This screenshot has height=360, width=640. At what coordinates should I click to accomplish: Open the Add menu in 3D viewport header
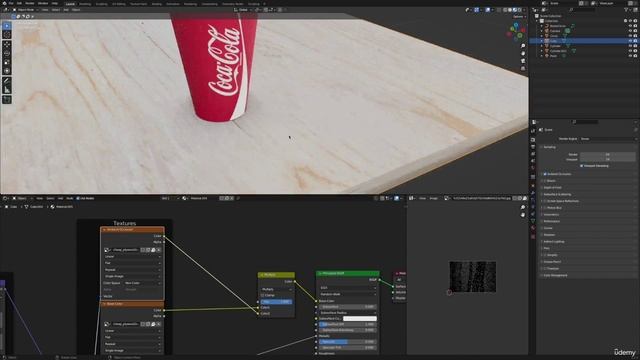[66, 10]
